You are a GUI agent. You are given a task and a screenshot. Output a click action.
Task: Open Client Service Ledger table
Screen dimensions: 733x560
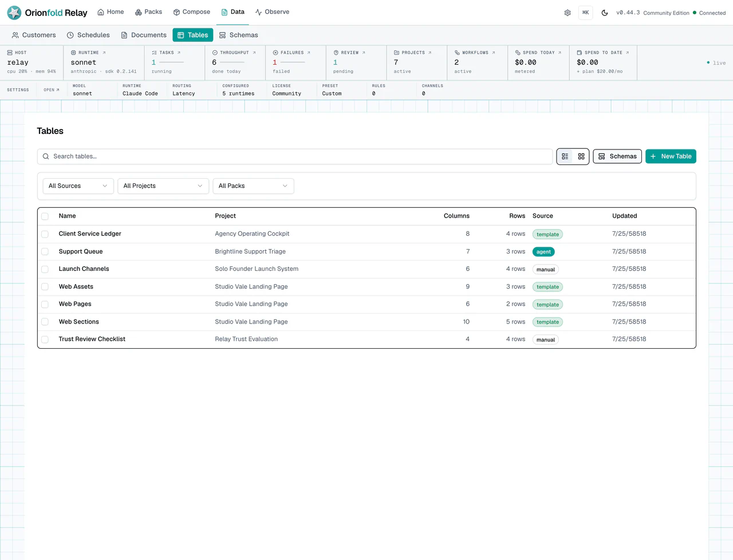point(90,234)
